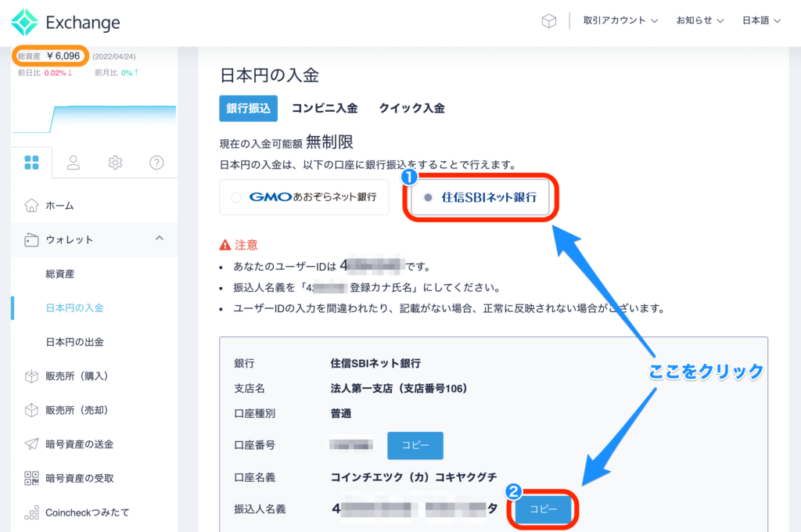
Task: Click the 無制限 deposit limit text
Action: (329, 142)
